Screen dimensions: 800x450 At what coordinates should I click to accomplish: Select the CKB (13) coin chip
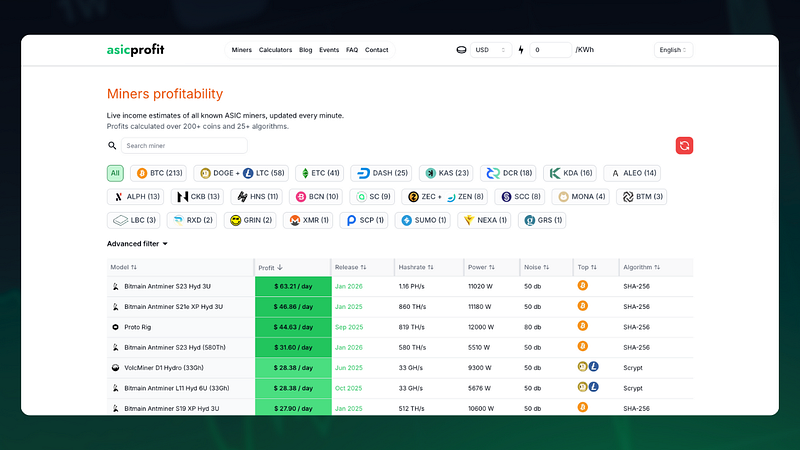click(x=197, y=196)
